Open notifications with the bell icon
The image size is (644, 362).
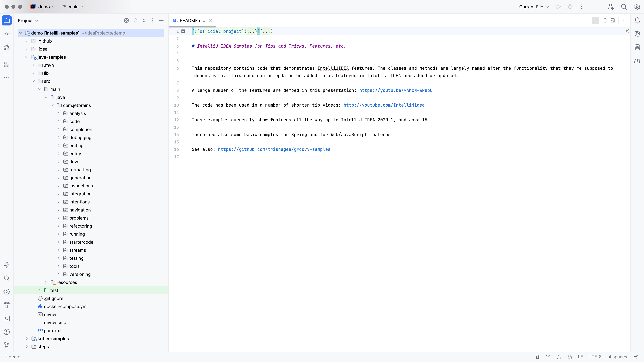(x=637, y=20)
